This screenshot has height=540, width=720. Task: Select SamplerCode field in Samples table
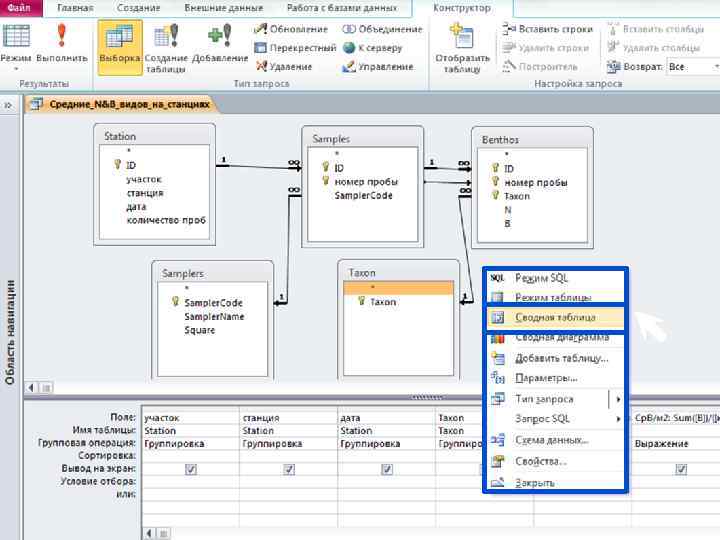pos(363,196)
